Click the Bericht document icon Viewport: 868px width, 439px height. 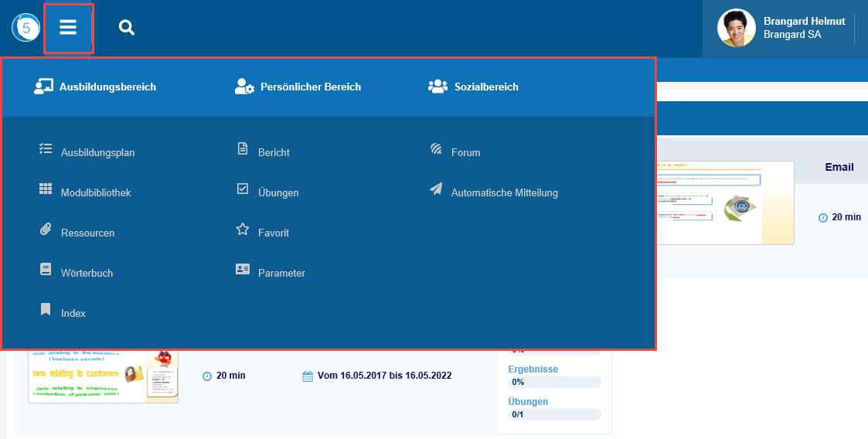tap(243, 148)
